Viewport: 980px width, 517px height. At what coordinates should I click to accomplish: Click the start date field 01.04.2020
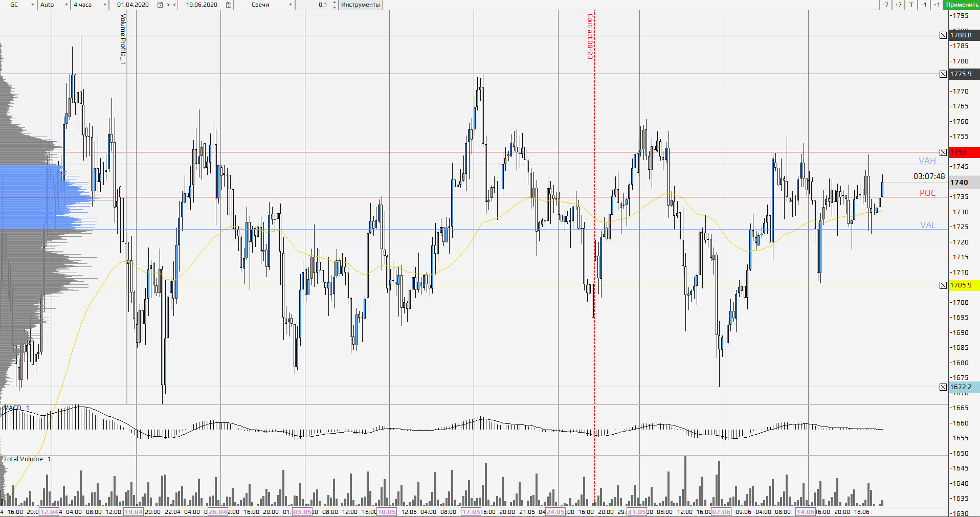tap(133, 5)
